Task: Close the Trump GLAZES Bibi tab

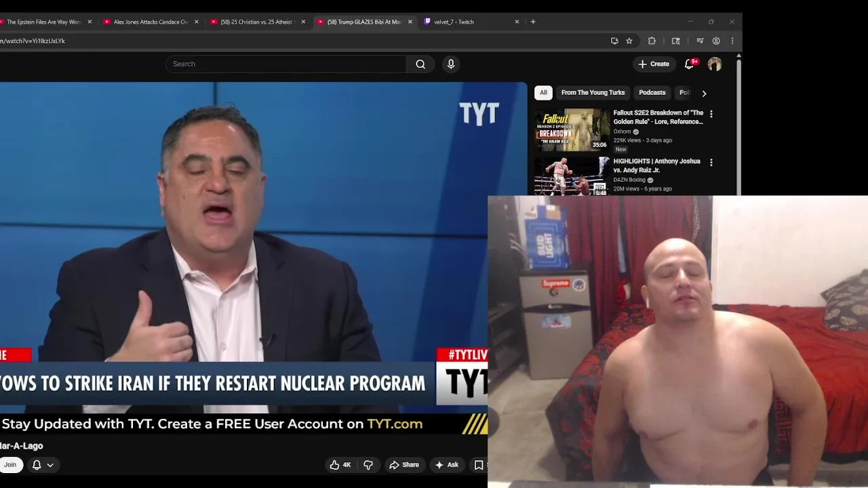Action: pyautogui.click(x=410, y=22)
